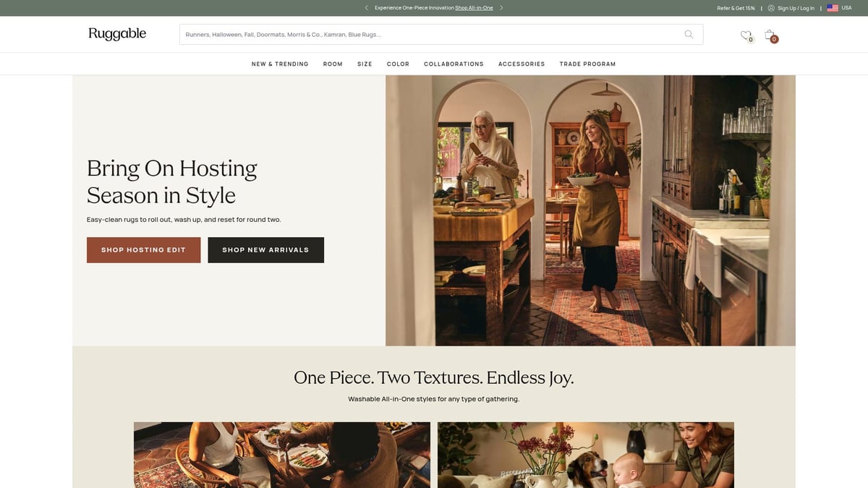Viewport: 868px width, 488px height.
Task: Click the Shop Hosting Edit button
Action: (x=143, y=249)
